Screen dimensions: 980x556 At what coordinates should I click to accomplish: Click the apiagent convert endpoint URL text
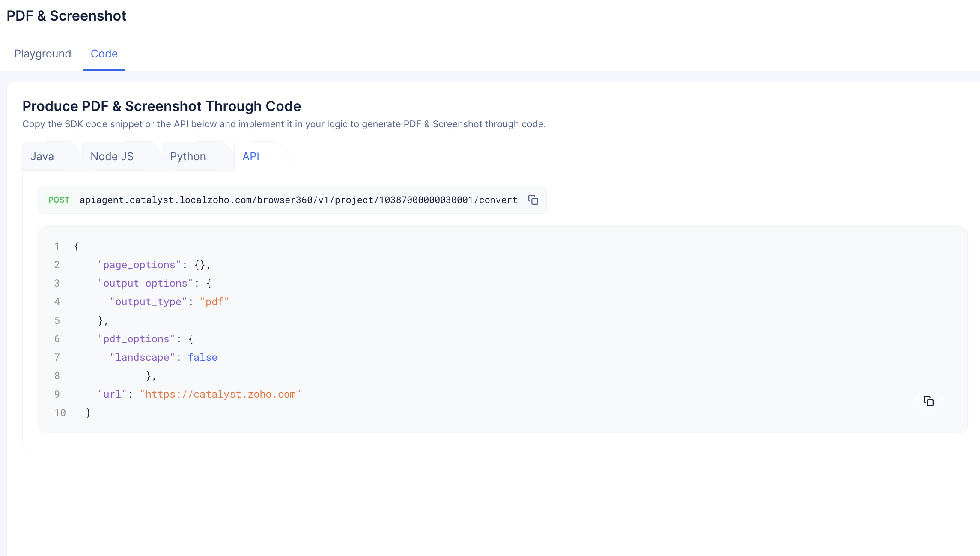(x=298, y=200)
